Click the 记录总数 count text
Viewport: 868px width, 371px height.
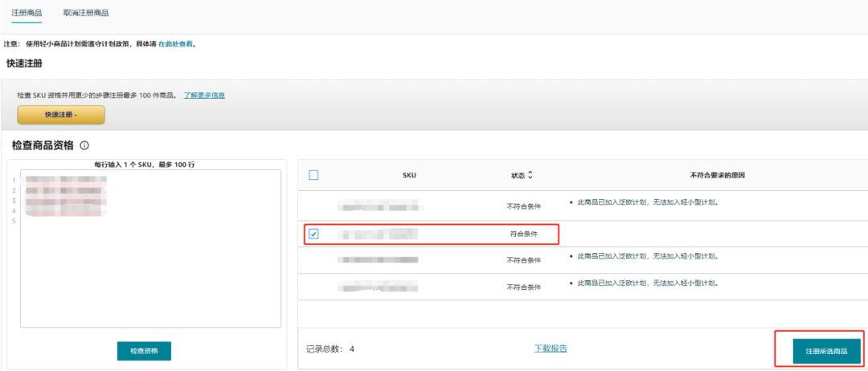pyautogui.click(x=330, y=349)
